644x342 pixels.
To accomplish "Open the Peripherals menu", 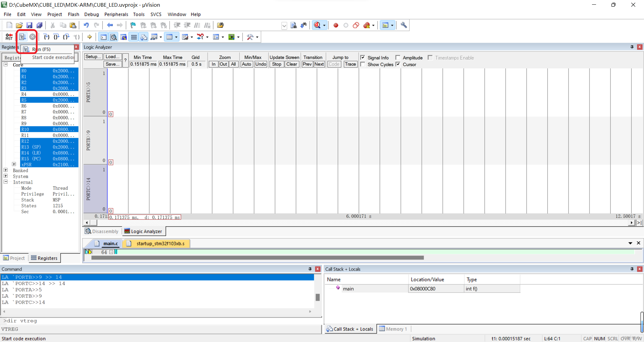I will [x=116, y=14].
